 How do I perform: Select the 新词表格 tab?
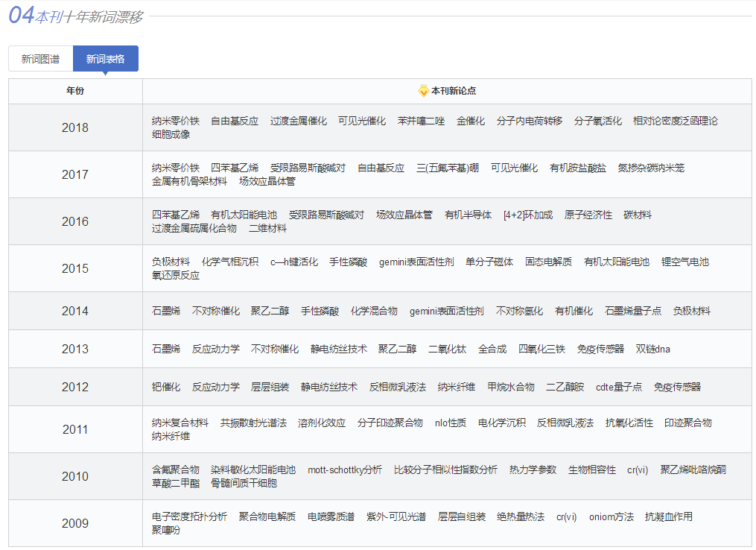[x=105, y=59]
